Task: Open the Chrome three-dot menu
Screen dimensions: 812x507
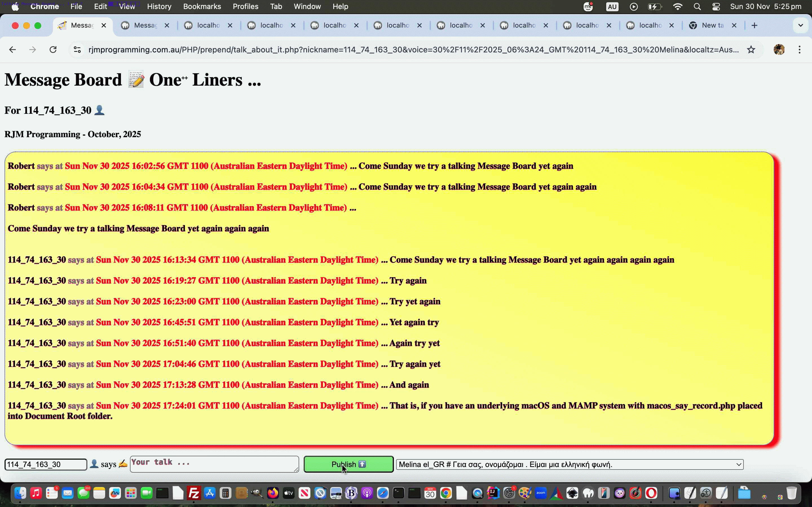Action: coord(800,49)
